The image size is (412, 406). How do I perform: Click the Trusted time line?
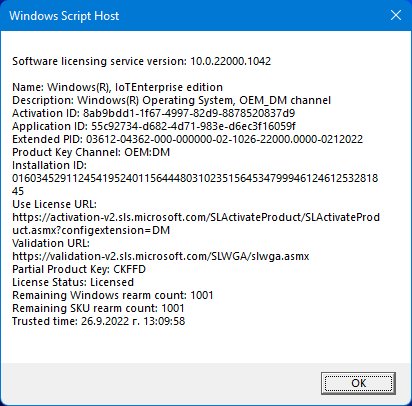pos(99,321)
